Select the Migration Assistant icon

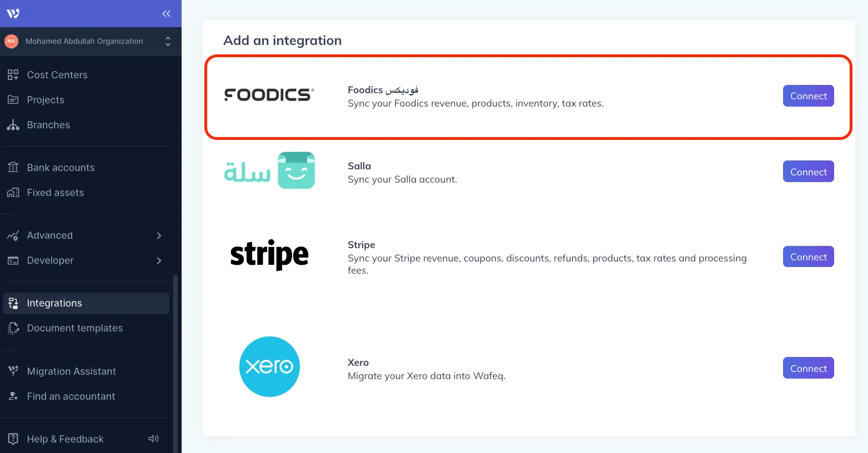click(x=13, y=371)
